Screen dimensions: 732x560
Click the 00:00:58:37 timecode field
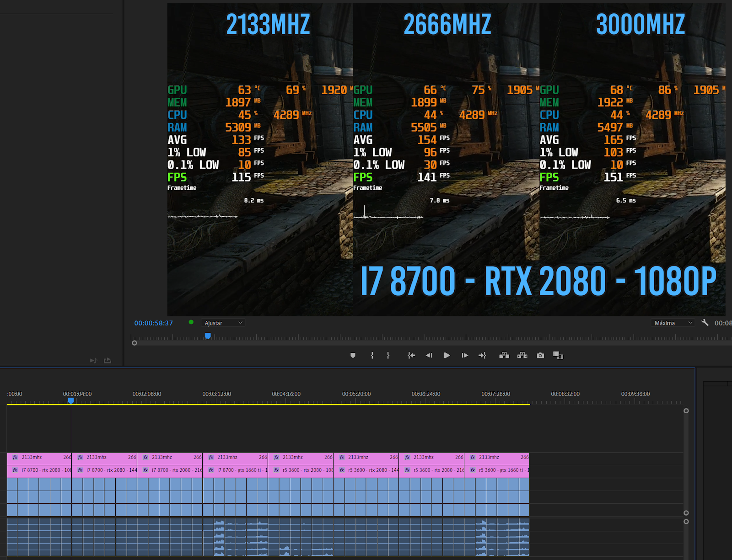(153, 323)
